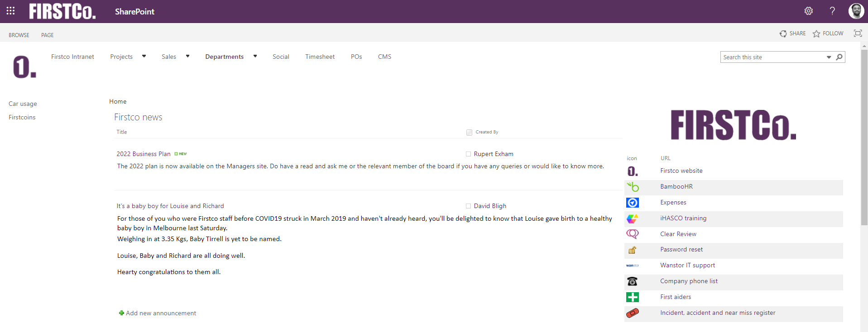
Task: Open the 2022 Business Plan announcement
Action: 144,154
